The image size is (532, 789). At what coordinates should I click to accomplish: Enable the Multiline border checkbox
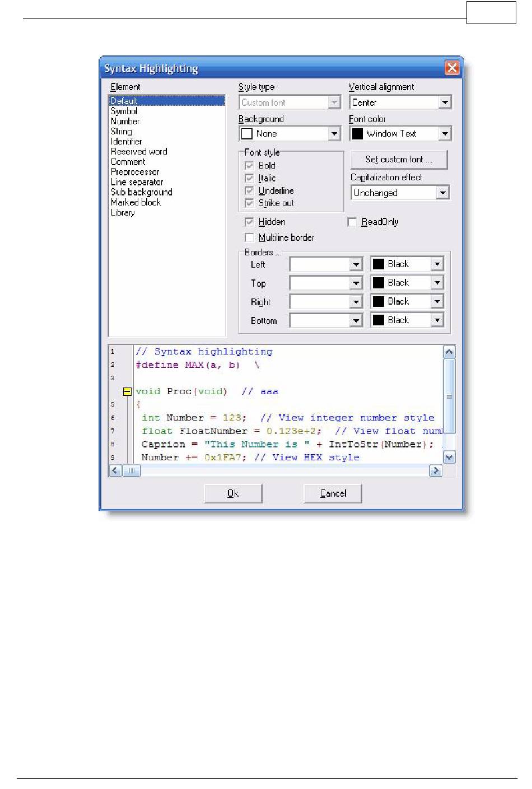(x=249, y=237)
